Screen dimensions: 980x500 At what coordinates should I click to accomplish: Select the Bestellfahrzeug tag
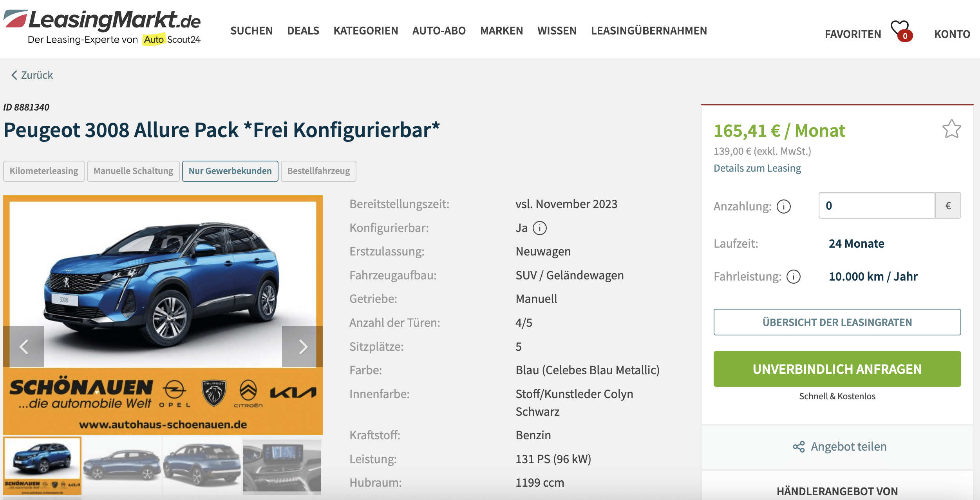pos(318,171)
